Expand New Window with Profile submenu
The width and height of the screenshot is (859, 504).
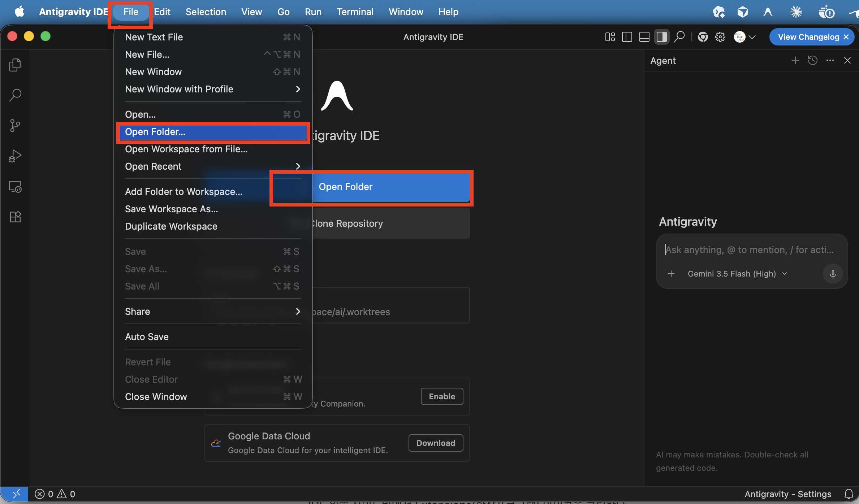(x=213, y=89)
